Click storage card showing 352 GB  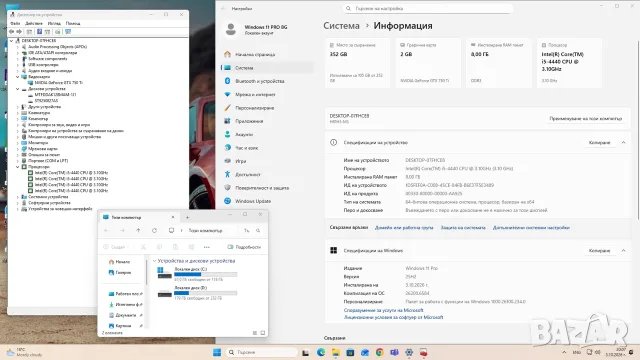[x=358, y=63]
